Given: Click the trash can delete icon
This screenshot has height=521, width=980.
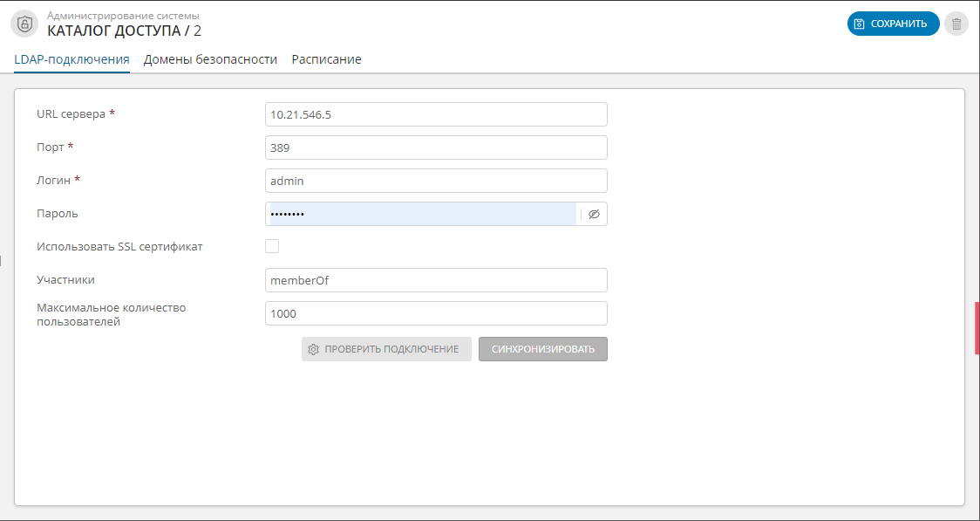Looking at the screenshot, I should coord(956,24).
